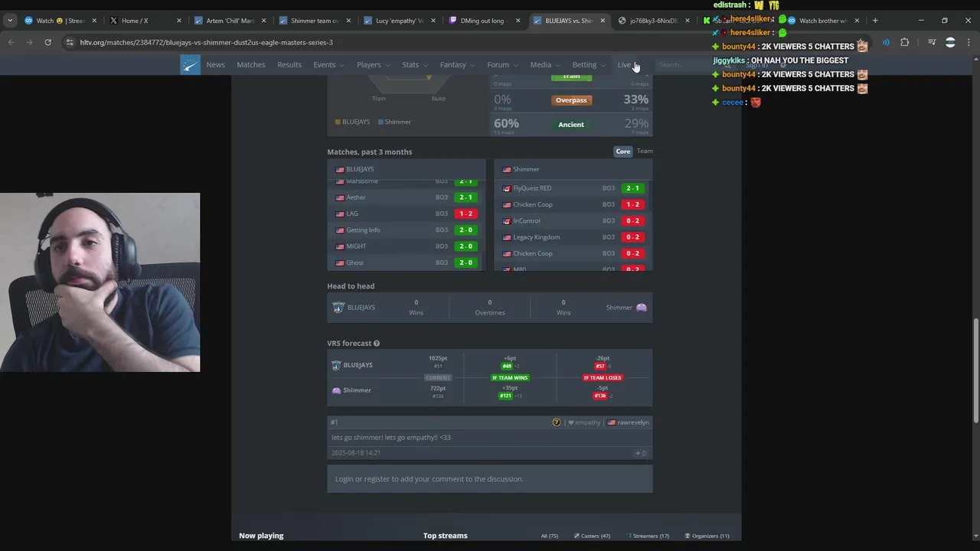Expand the Forum dropdown menu

click(501, 65)
